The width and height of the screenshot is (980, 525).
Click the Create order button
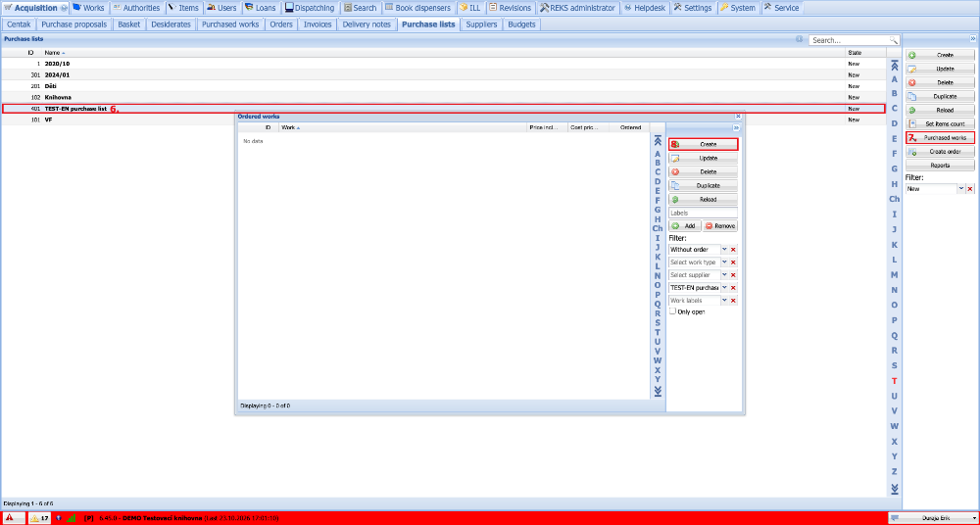click(940, 152)
